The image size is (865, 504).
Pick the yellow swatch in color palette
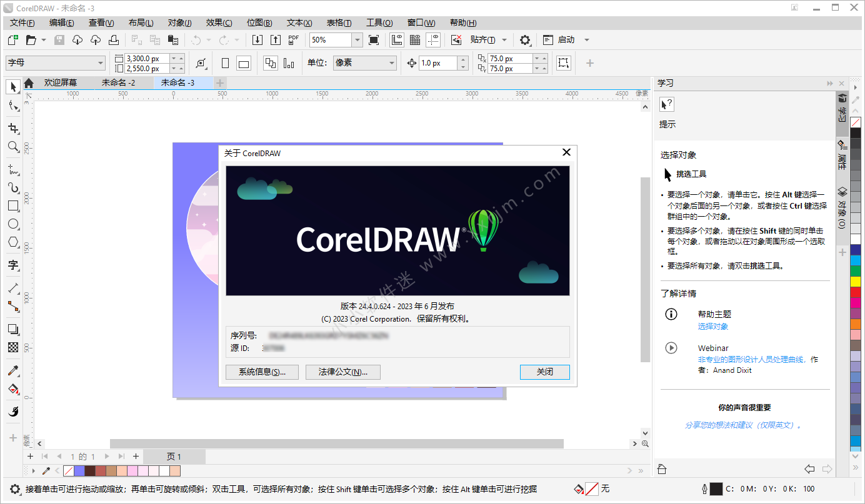(856, 282)
